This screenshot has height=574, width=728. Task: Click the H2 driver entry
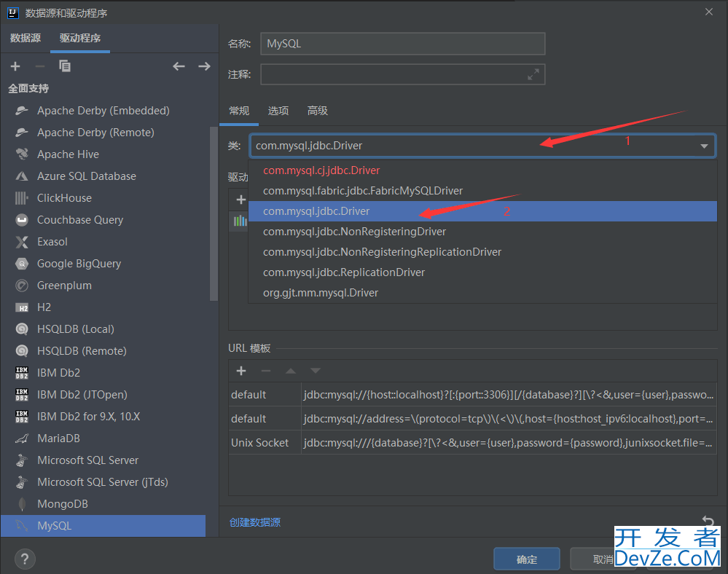103,307
